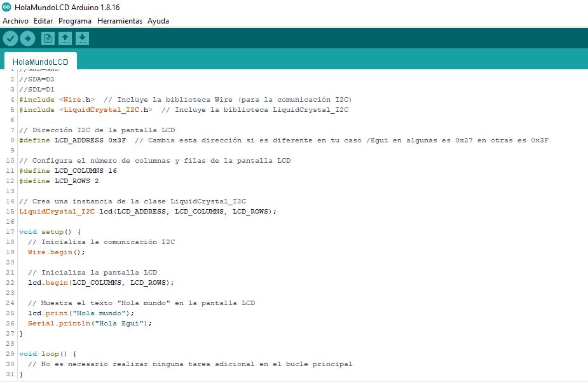Open the Archivo menu
The width and height of the screenshot is (588, 382).
tap(15, 21)
